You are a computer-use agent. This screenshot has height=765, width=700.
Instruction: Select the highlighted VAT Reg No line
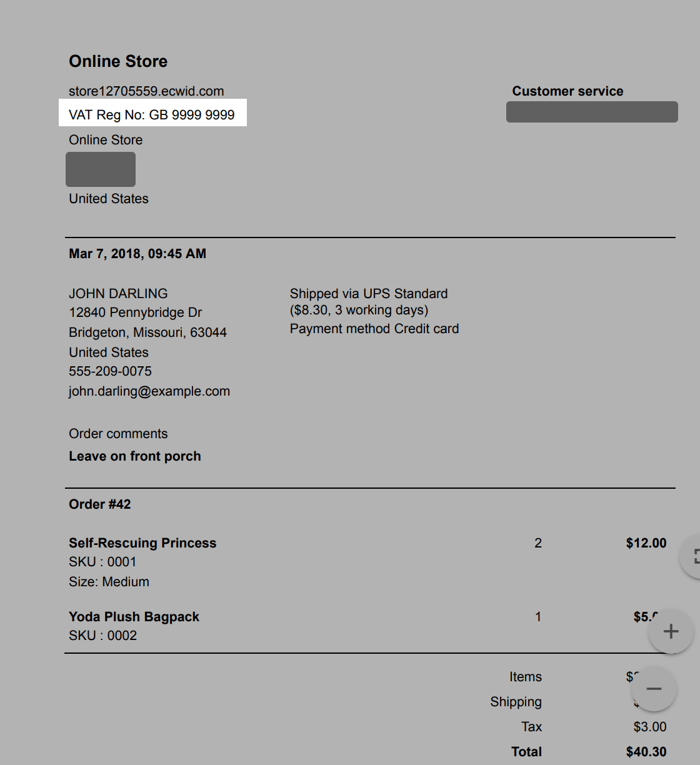coord(152,115)
